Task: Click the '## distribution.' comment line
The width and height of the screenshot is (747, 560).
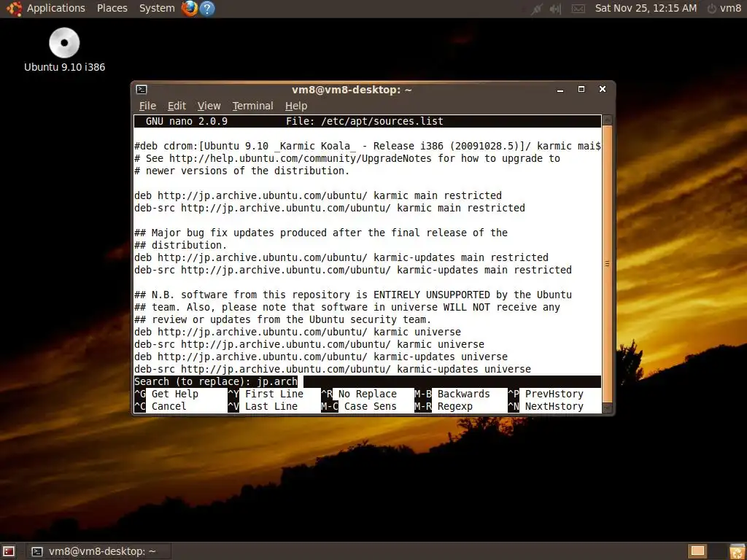Action: (181, 245)
